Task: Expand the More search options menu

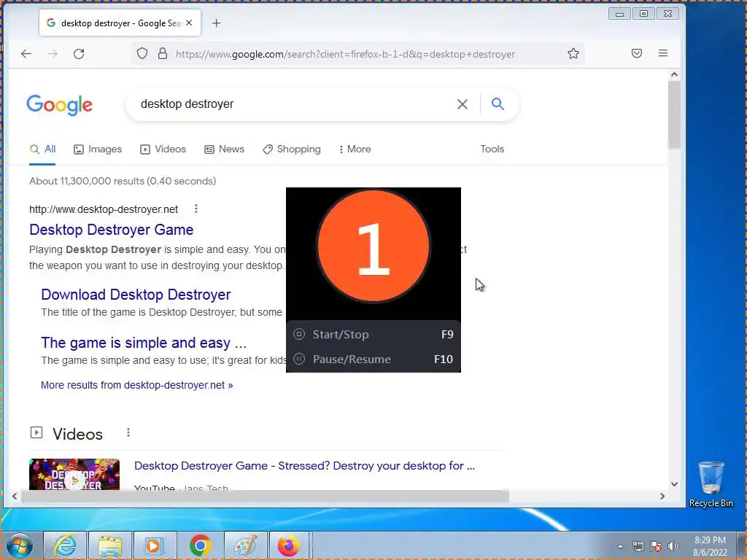Action: [355, 149]
